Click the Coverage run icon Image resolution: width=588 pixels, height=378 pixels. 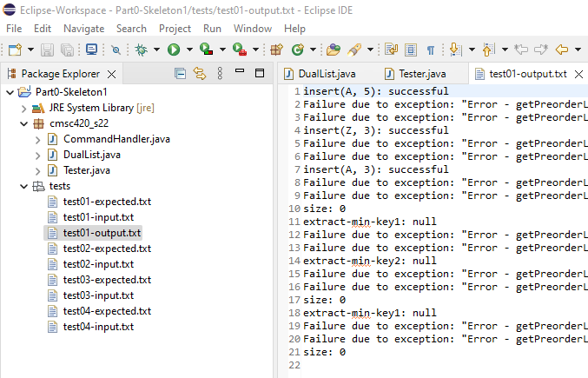207,50
